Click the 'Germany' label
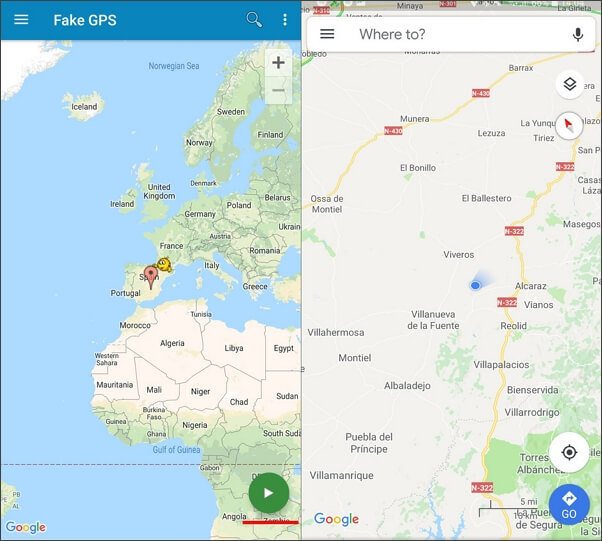This screenshot has height=541, width=602. click(x=200, y=214)
